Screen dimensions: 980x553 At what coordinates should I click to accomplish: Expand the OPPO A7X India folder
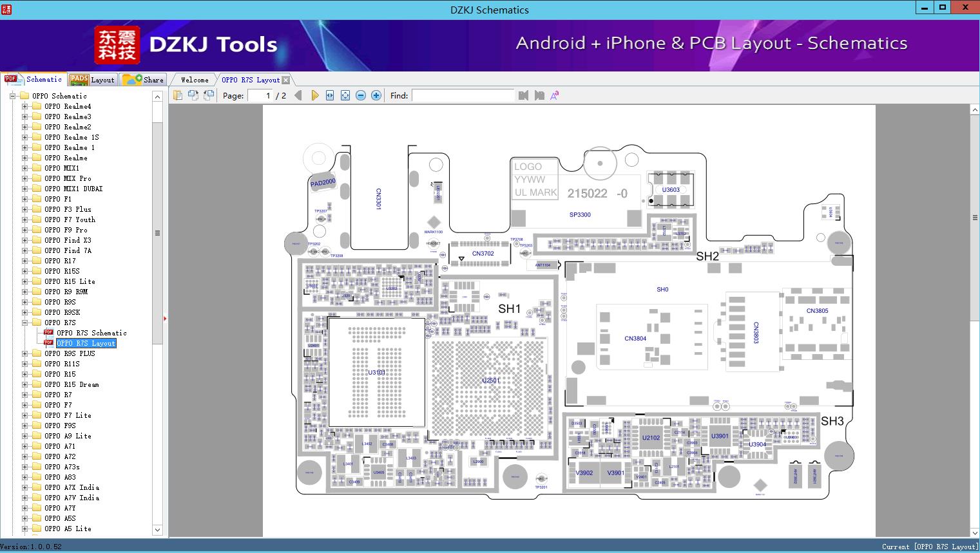click(24, 487)
